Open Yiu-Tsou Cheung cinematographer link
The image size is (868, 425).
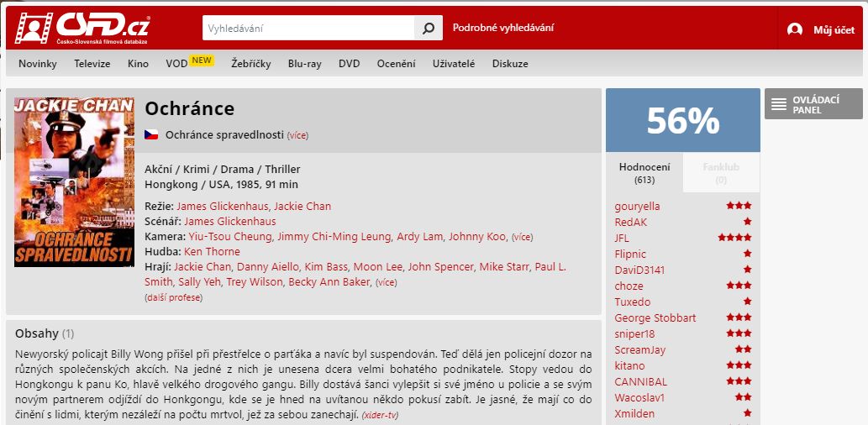coord(229,237)
